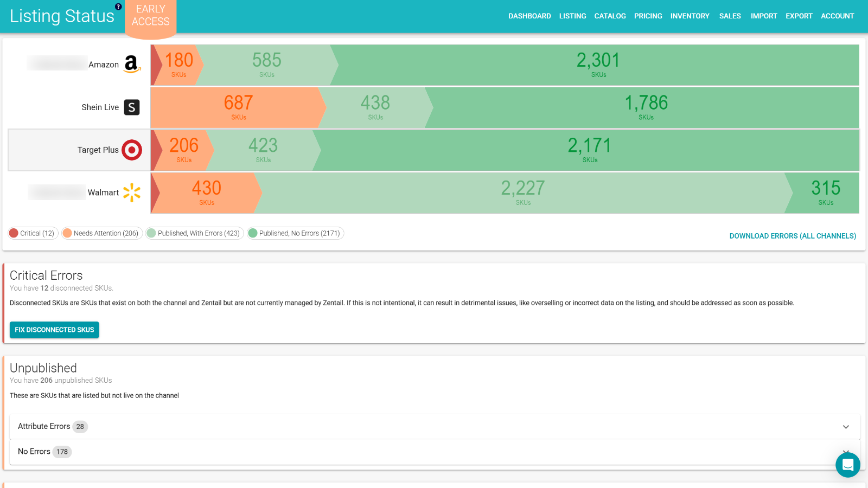
Task: Toggle the Needs Attention (206) legend filter
Action: (102, 233)
